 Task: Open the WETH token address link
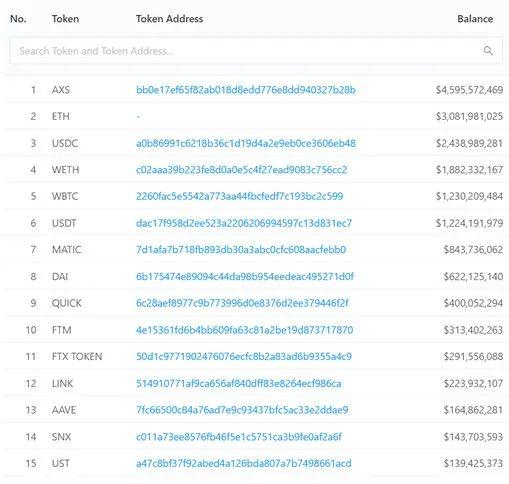[x=241, y=170]
